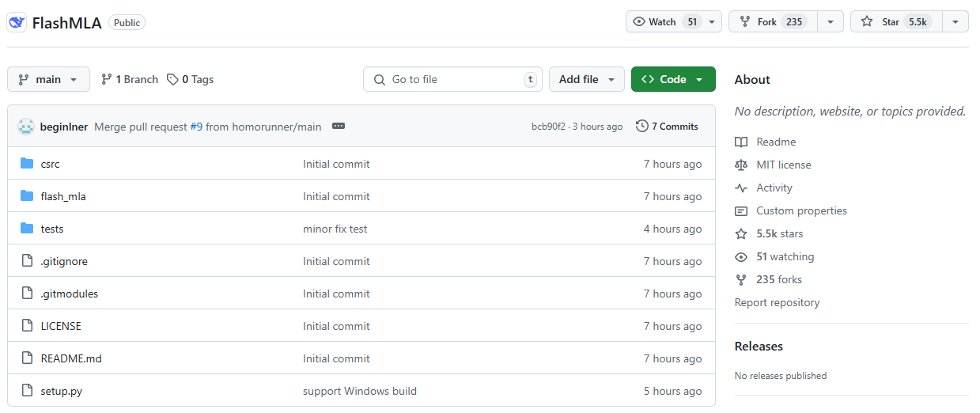Click the FlashMLA repository avatar icon
The height and width of the screenshot is (413, 980).
(17, 22)
